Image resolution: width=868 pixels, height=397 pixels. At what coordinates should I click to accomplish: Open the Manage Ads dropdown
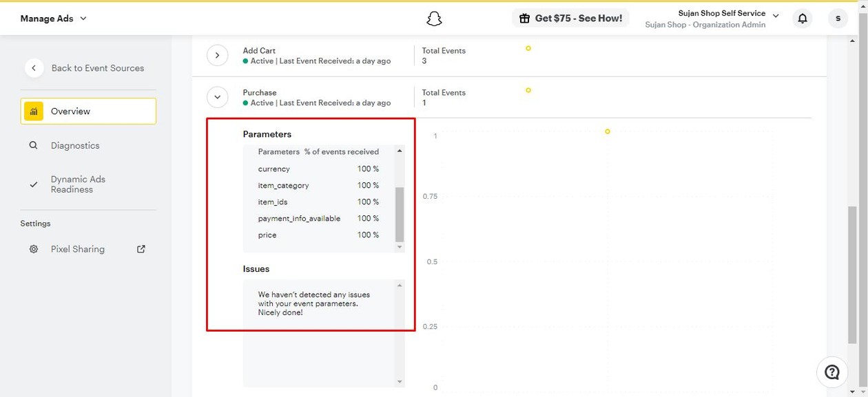[54, 19]
